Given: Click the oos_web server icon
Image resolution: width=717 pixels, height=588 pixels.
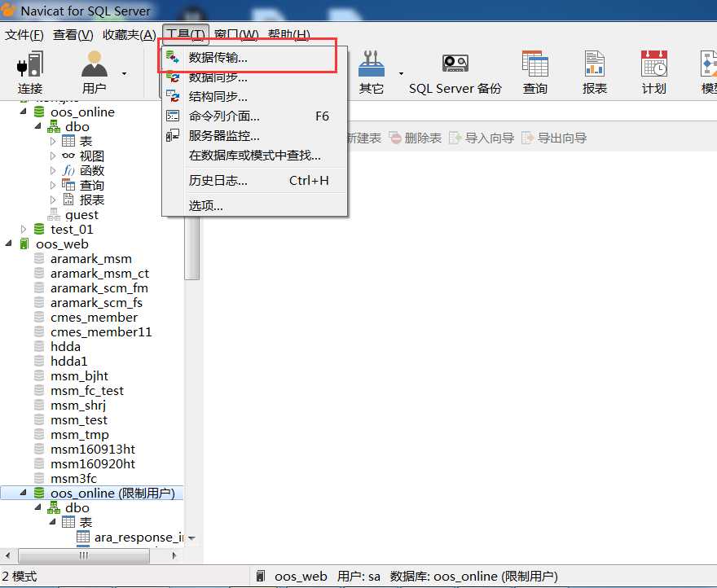Looking at the screenshot, I should 24,244.
